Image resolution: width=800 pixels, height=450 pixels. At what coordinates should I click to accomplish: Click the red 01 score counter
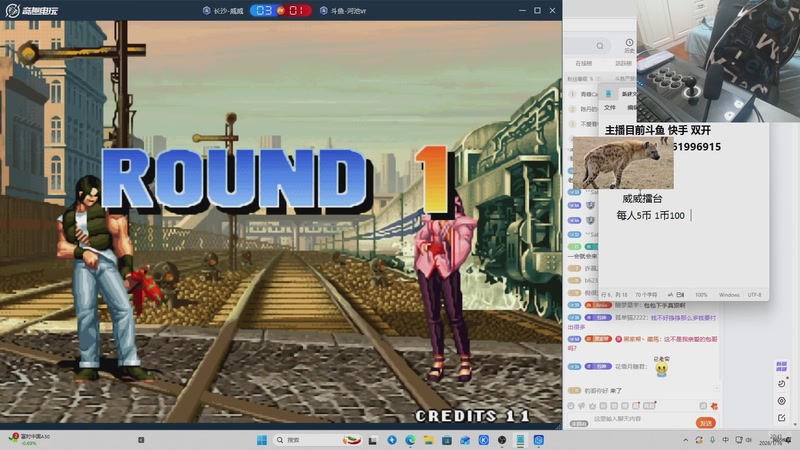pyautogui.click(x=296, y=10)
